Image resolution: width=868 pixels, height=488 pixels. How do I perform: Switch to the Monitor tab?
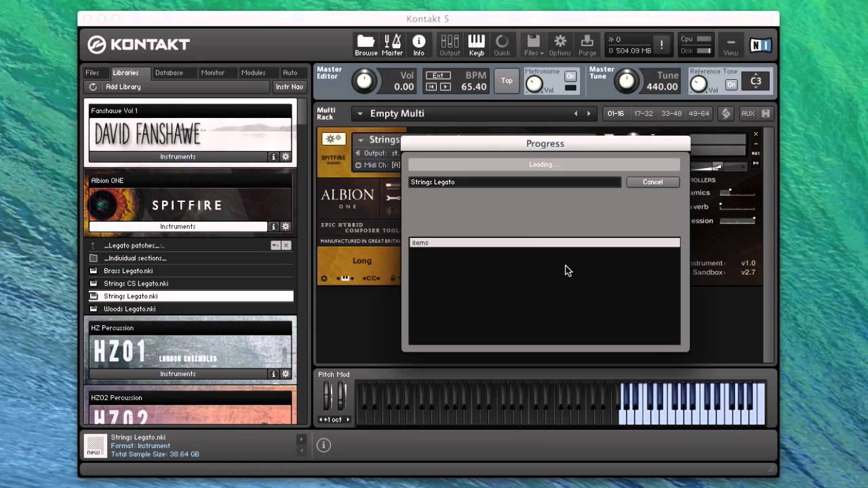coord(212,73)
